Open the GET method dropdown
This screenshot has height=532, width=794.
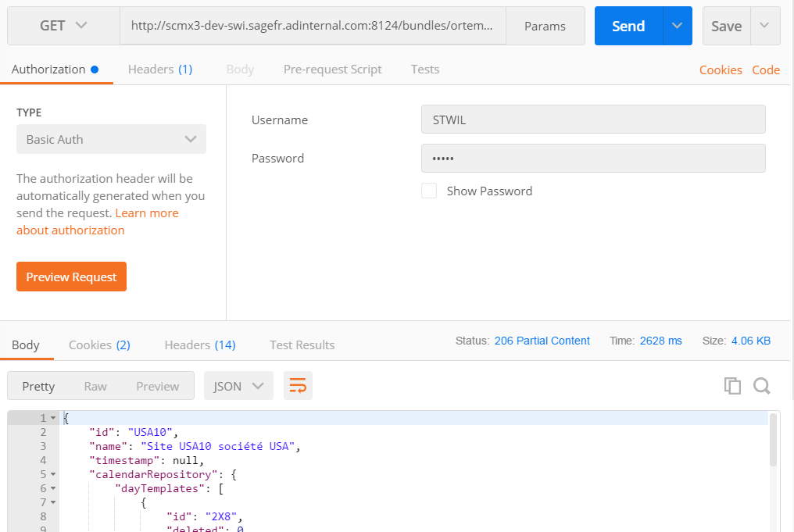tap(63, 26)
